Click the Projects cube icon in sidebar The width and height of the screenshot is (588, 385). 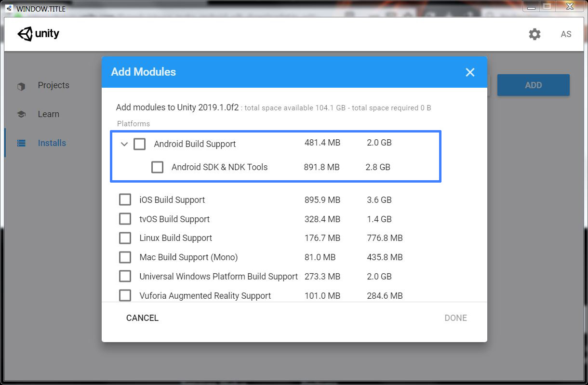(x=21, y=86)
